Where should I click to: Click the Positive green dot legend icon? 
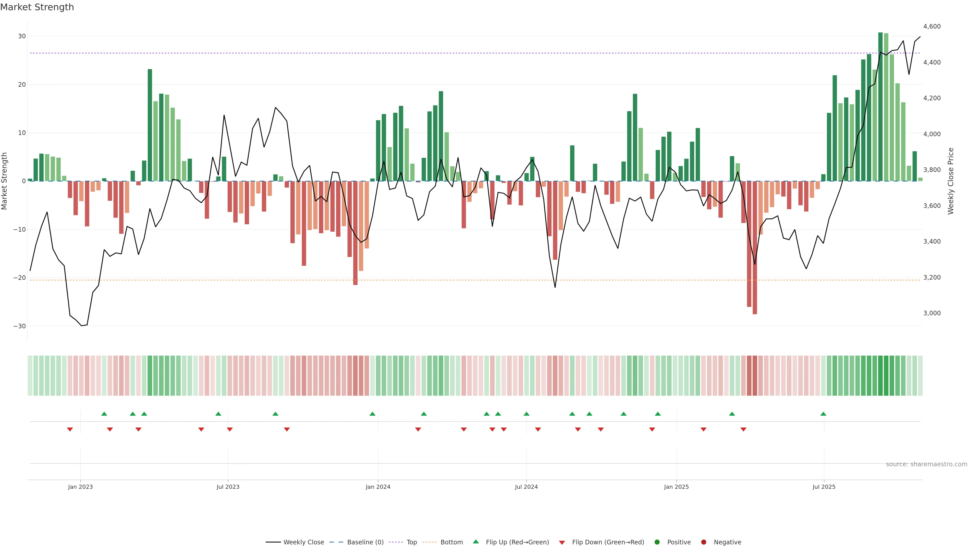pyautogui.click(x=657, y=542)
